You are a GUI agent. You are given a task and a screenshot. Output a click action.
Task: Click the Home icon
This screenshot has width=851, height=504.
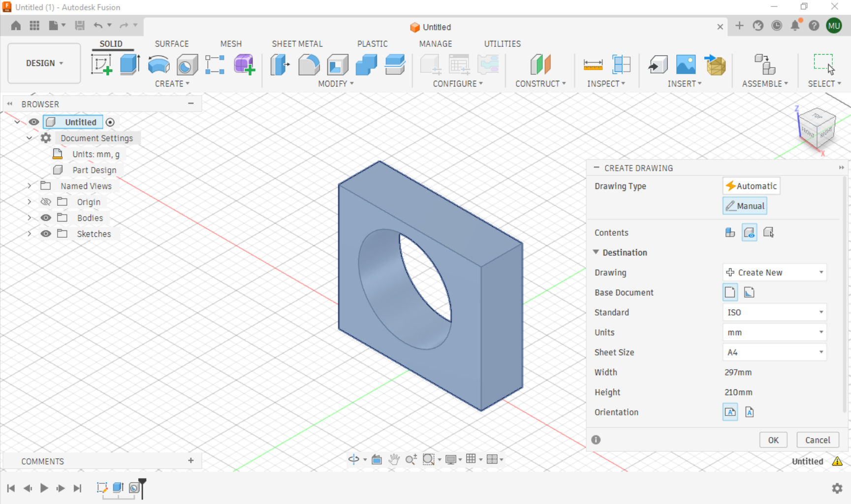click(16, 26)
